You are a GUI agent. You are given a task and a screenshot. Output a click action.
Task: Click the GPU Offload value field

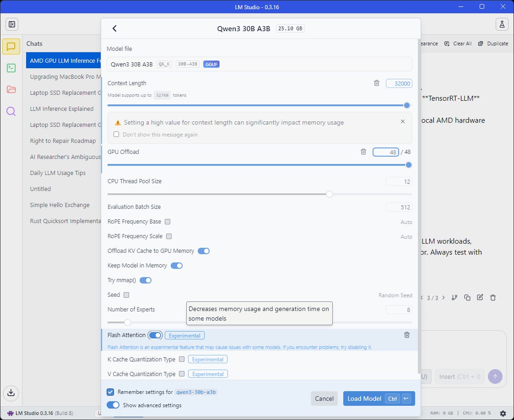386,152
